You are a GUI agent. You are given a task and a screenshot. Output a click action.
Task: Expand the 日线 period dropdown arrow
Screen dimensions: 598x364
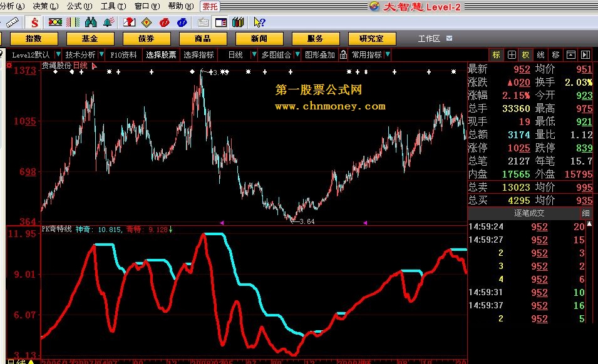tap(254, 55)
